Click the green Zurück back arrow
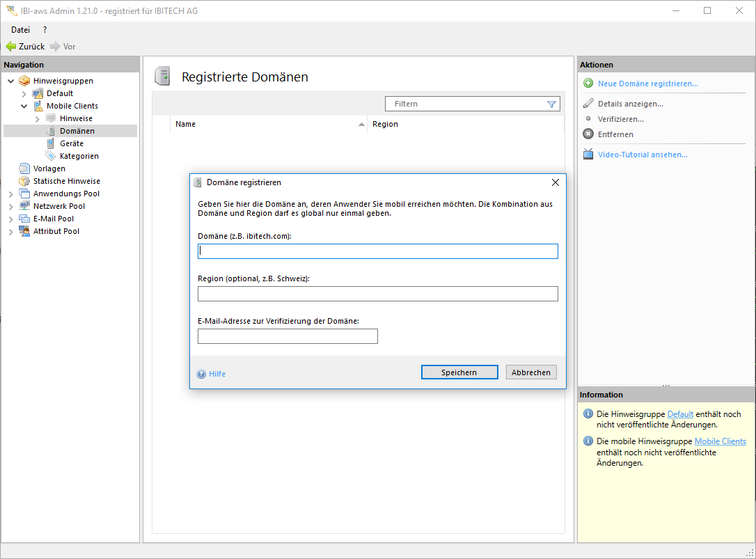The image size is (756, 559). [11, 47]
